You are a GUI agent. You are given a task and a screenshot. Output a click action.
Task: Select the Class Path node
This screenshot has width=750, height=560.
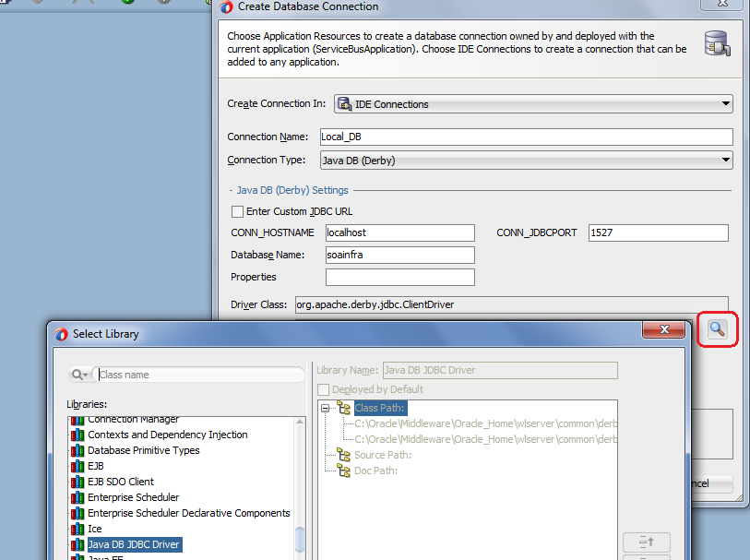380,408
